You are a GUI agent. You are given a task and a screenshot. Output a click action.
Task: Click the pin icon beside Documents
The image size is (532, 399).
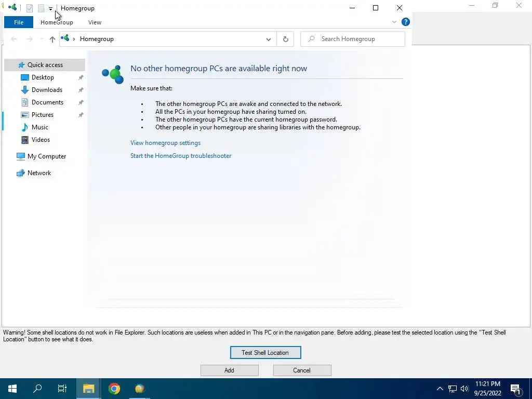point(81,102)
